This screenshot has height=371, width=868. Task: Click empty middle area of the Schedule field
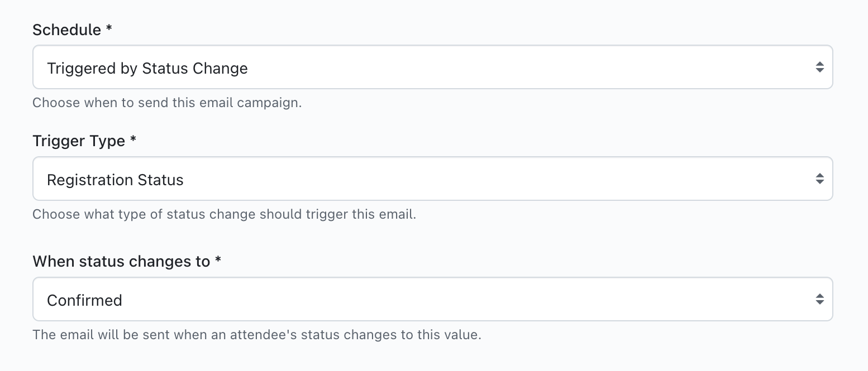pyautogui.click(x=503, y=68)
